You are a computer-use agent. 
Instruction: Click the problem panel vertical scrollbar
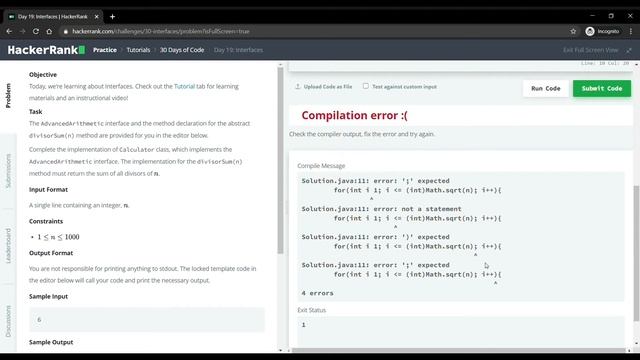pos(280,161)
